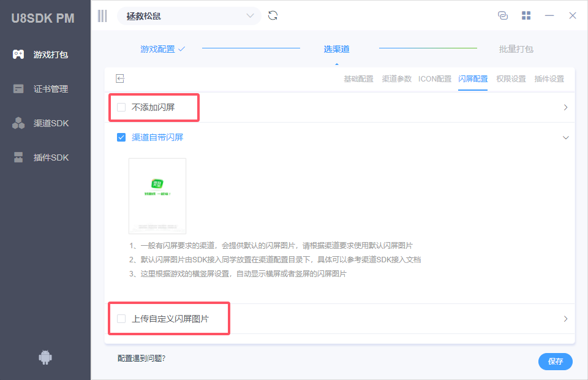Switch to the 权限设置 tab
Viewport: 588px width, 380px height.
[x=511, y=79]
